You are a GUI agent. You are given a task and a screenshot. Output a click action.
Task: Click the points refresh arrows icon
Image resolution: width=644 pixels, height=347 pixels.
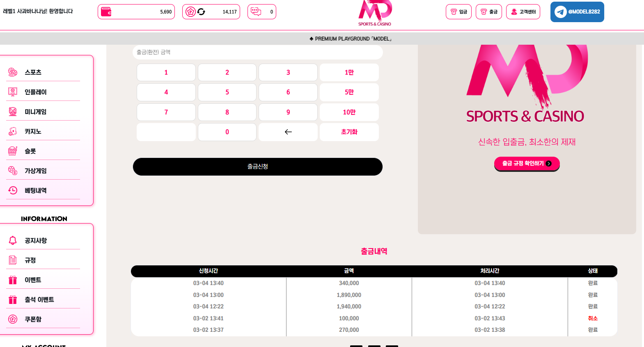(201, 11)
